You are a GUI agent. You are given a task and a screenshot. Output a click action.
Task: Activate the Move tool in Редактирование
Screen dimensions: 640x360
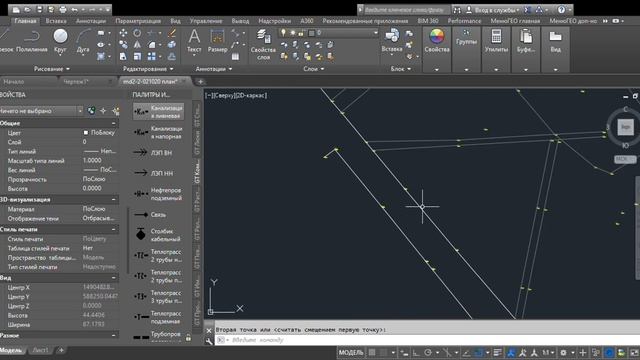(123, 33)
